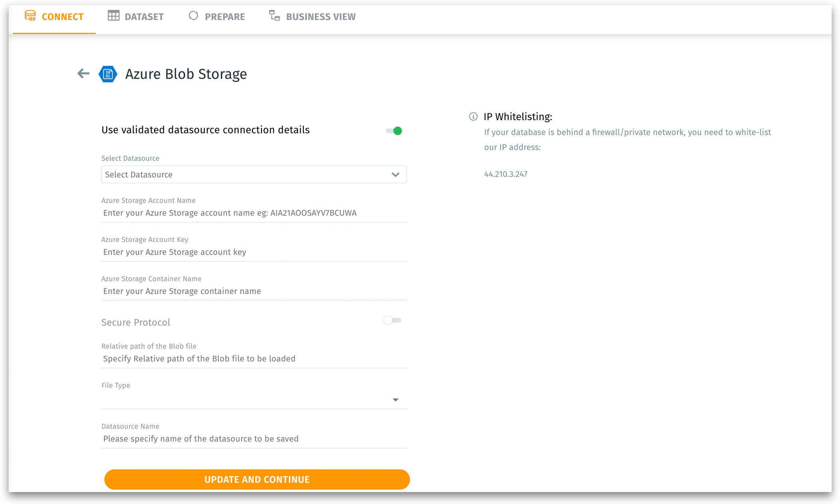Open the PREPARE tab

[x=225, y=17]
